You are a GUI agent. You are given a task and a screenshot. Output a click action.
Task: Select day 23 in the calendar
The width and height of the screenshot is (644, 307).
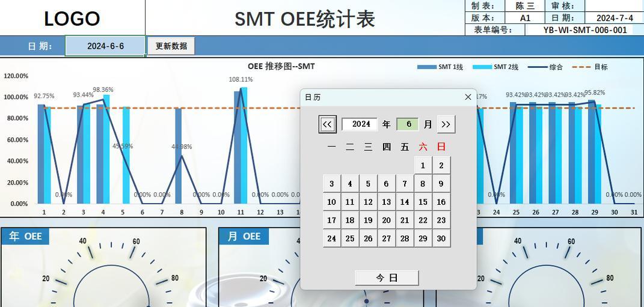click(x=441, y=220)
